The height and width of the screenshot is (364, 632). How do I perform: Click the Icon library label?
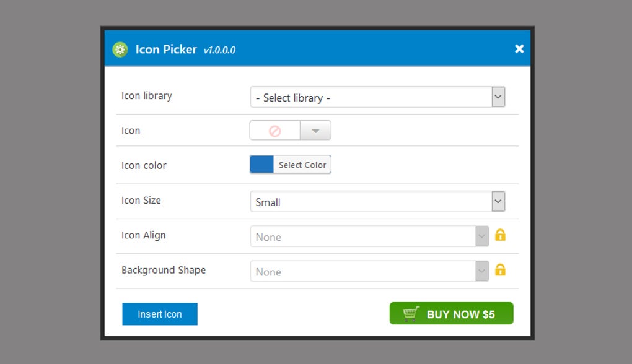point(147,96)
